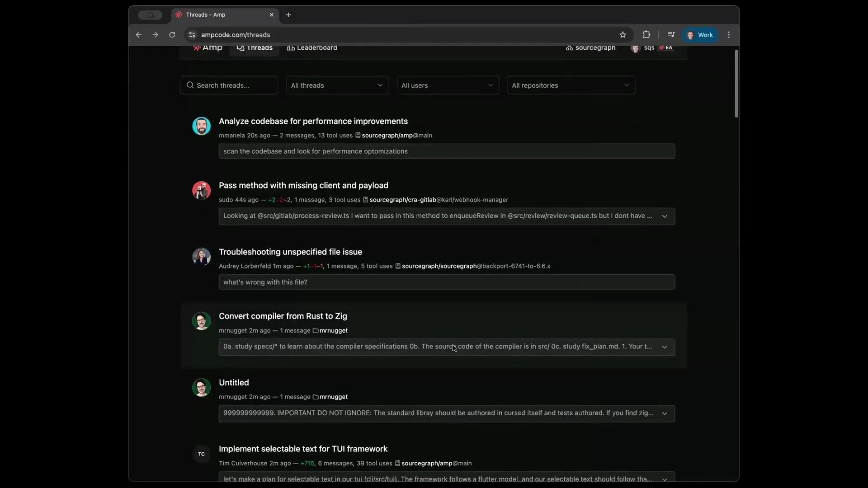Click the page's vertical scrollbar
The height and width of the screenshot is (488, 868).
pyautogui.click(x=736, y=84)
